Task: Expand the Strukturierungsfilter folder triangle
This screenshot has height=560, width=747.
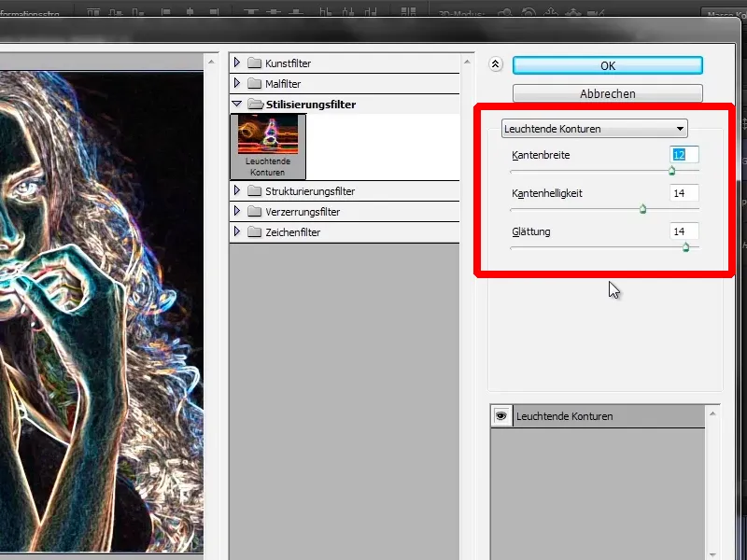Action: 237,190
